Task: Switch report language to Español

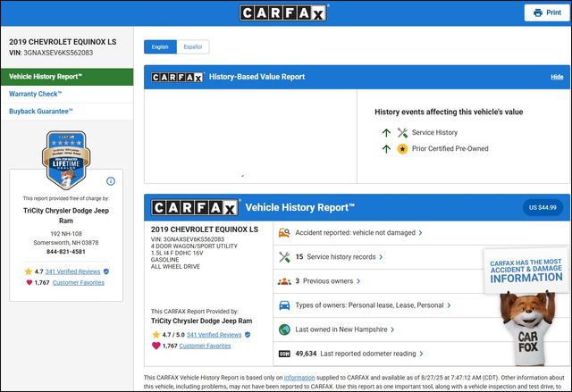Action: pos(193,47)
